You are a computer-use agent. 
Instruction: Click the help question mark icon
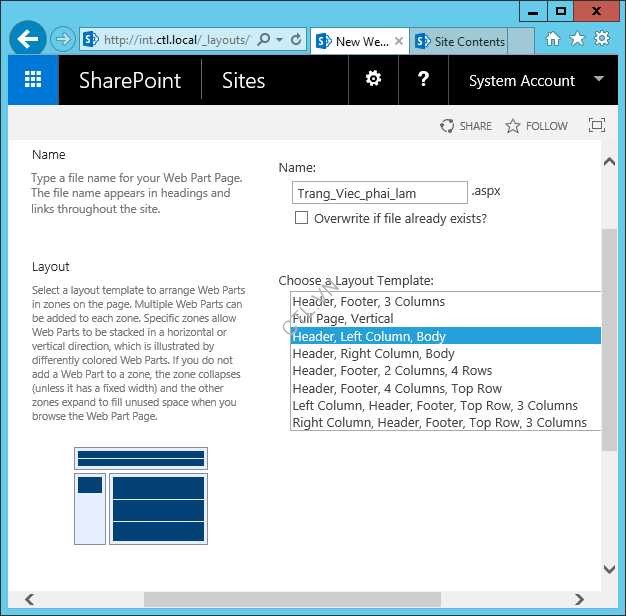(x=423, y=79)
